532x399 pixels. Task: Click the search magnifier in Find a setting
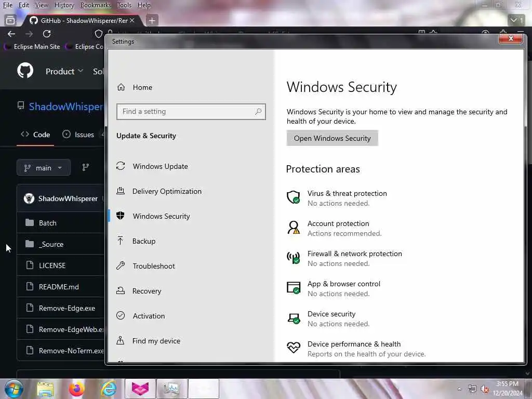(258, 111)
